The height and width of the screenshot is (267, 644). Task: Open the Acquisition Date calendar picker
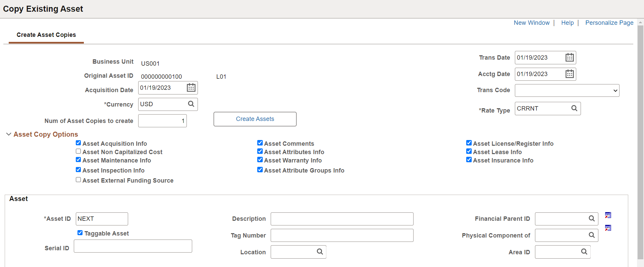tap(191, 88)
